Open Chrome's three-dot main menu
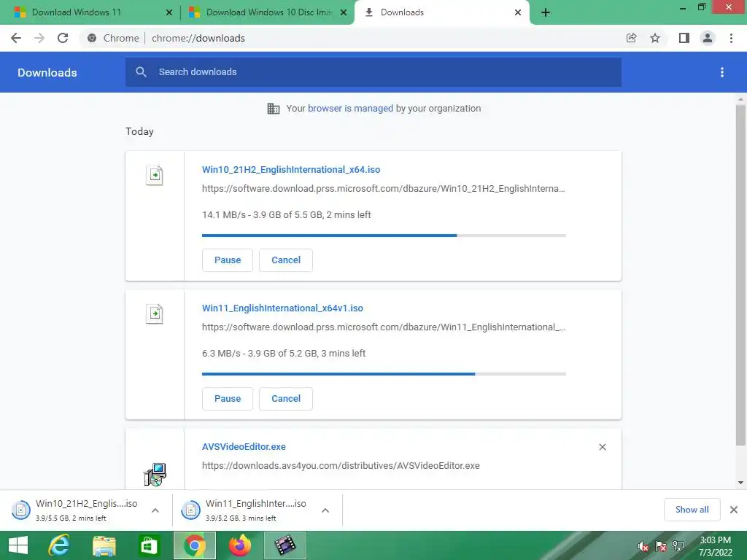 (731, 38)
